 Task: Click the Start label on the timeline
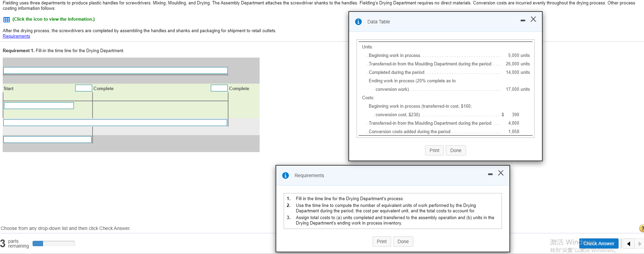[8, 88]
